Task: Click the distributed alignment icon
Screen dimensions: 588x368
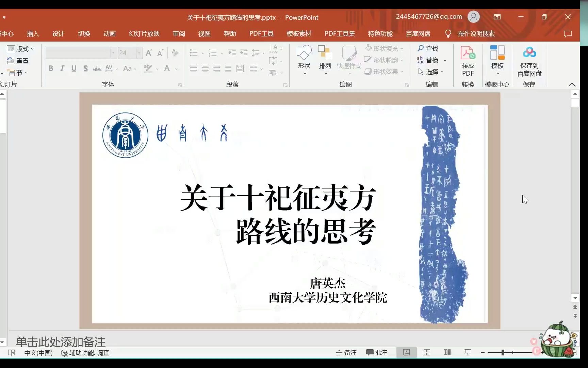Action: [x=240, y=68]
